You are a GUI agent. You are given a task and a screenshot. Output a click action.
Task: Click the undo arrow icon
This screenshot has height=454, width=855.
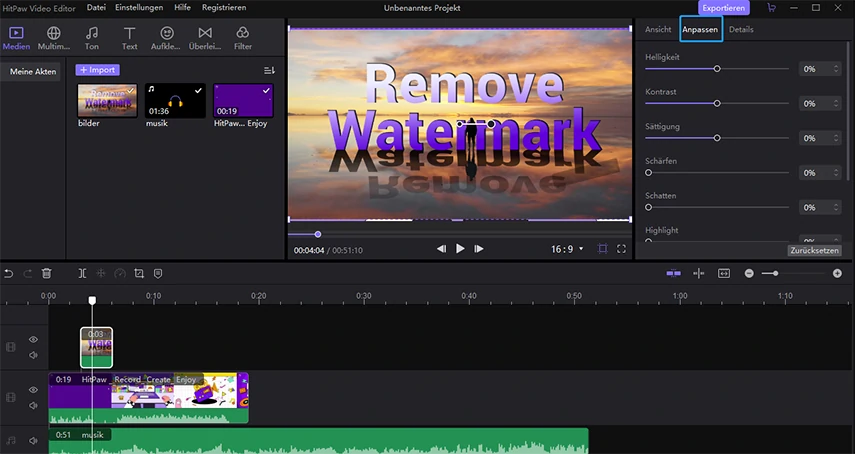(x=8, y=274)
